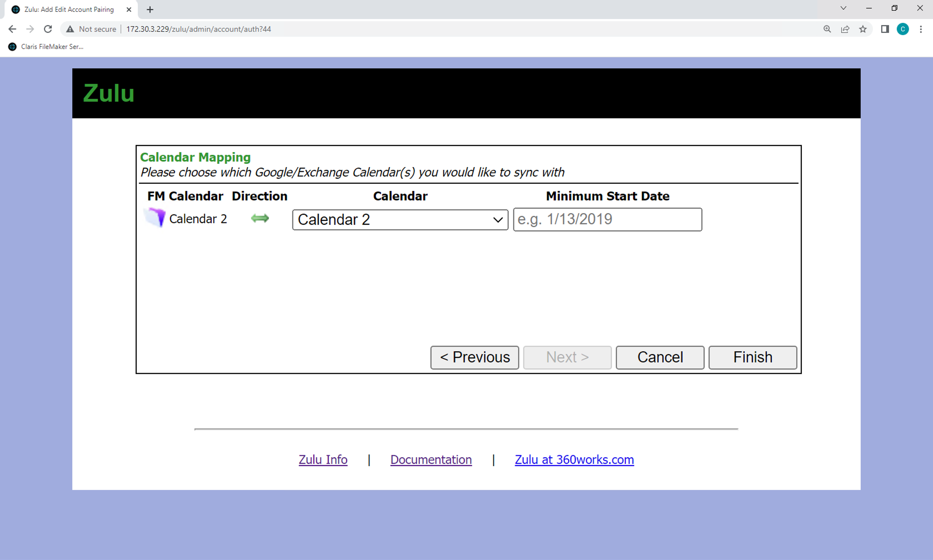Click the browser back arrow
933x560 pixels.
tap(12, 29)
